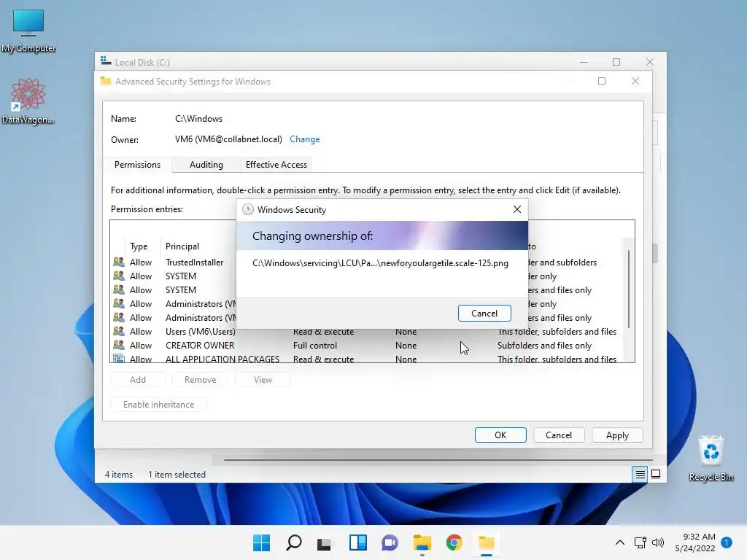Click Cancel in Advanced Security Settings
Viewport: 747px width, 560px height.
coord(558,435)
